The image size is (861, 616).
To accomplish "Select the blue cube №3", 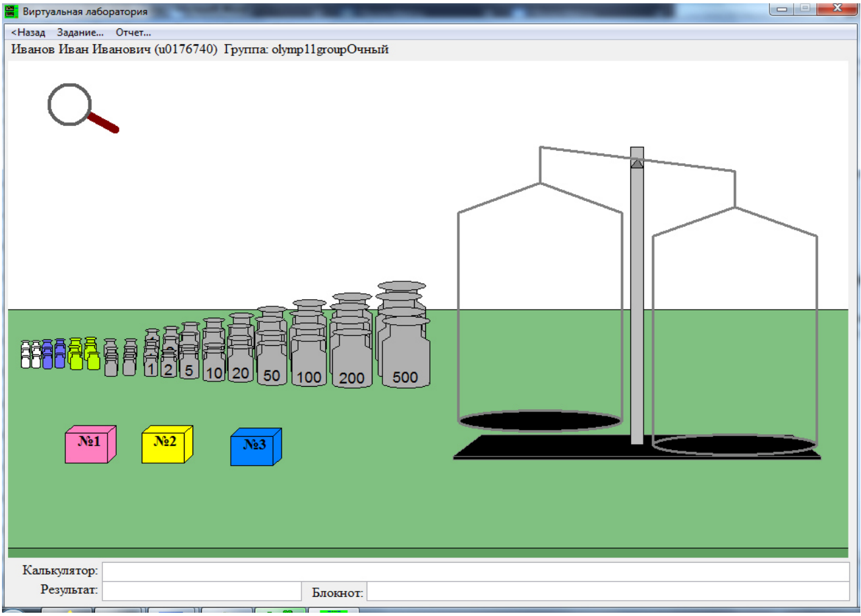I will click(x=256, y=447).
